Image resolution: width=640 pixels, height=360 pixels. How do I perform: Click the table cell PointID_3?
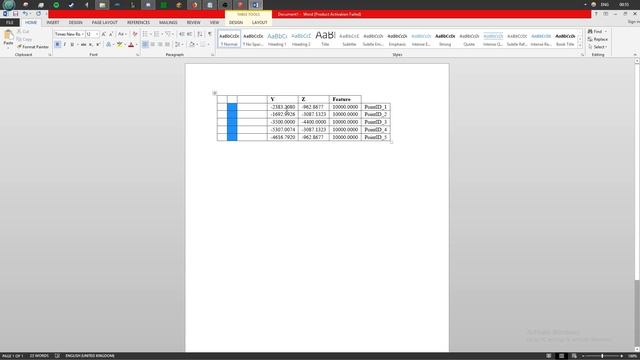pyautogui.click(x=376, y=122)
